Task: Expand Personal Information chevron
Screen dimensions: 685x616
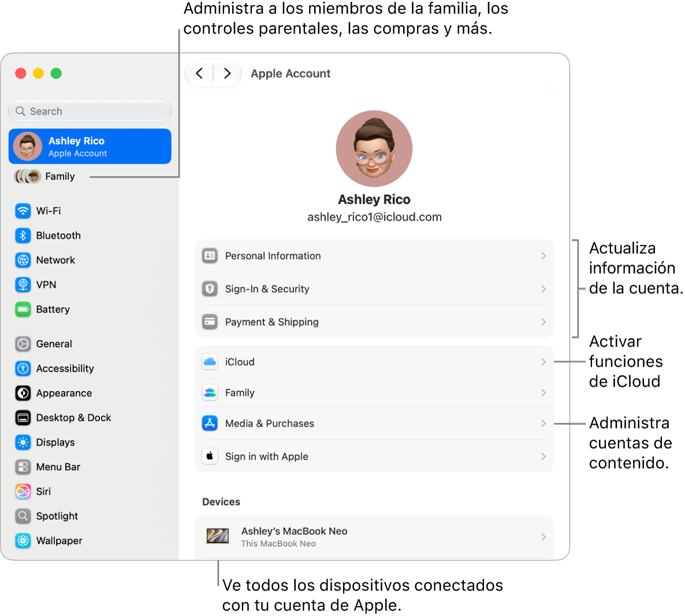Action: pyautogui.click(x=543, y=256)
